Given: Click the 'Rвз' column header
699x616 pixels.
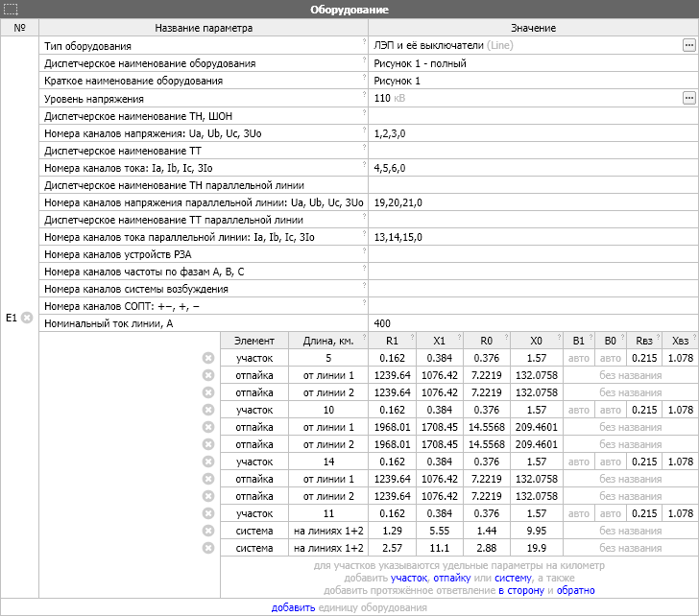Looking at the screenshot, I should pos(644,341).
